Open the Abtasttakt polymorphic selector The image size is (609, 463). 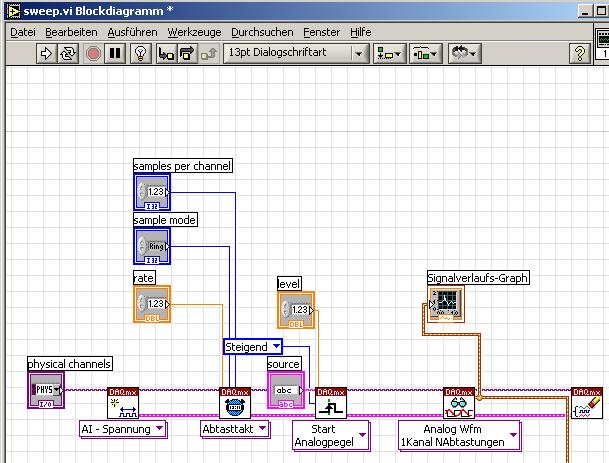235,429
